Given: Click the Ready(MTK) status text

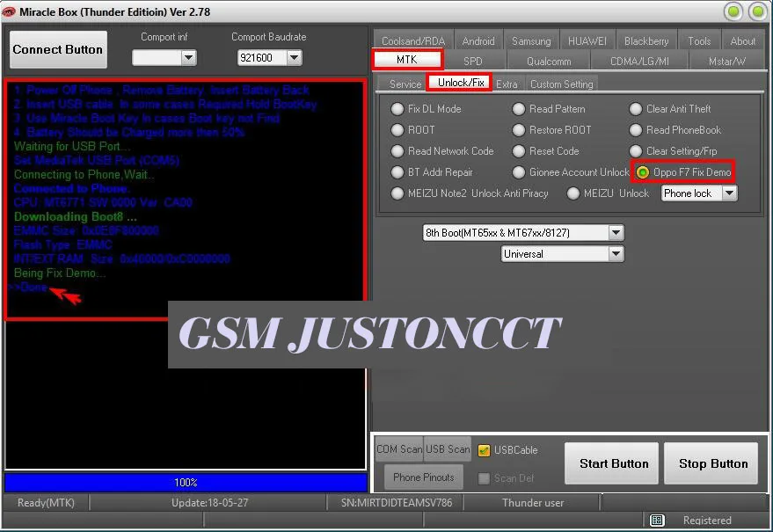Looking at the screenshot, I should tap(46, 502).
